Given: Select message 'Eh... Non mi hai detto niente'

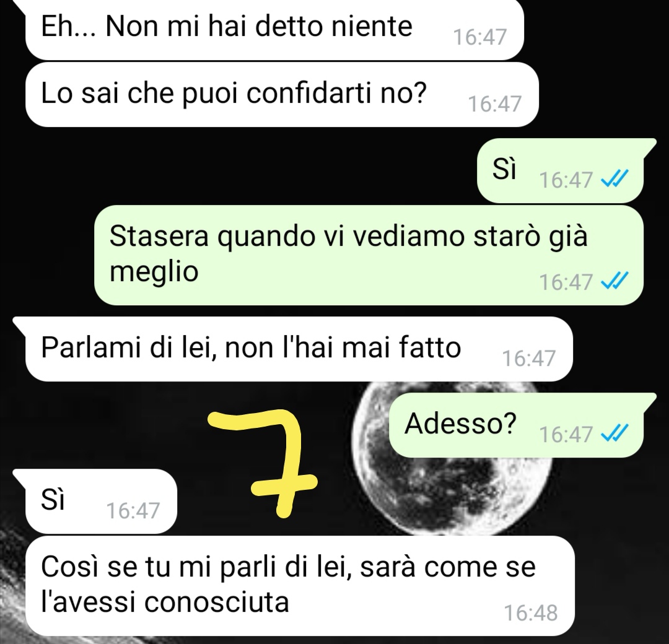Looking at the screenshot, I should [274, 29].
